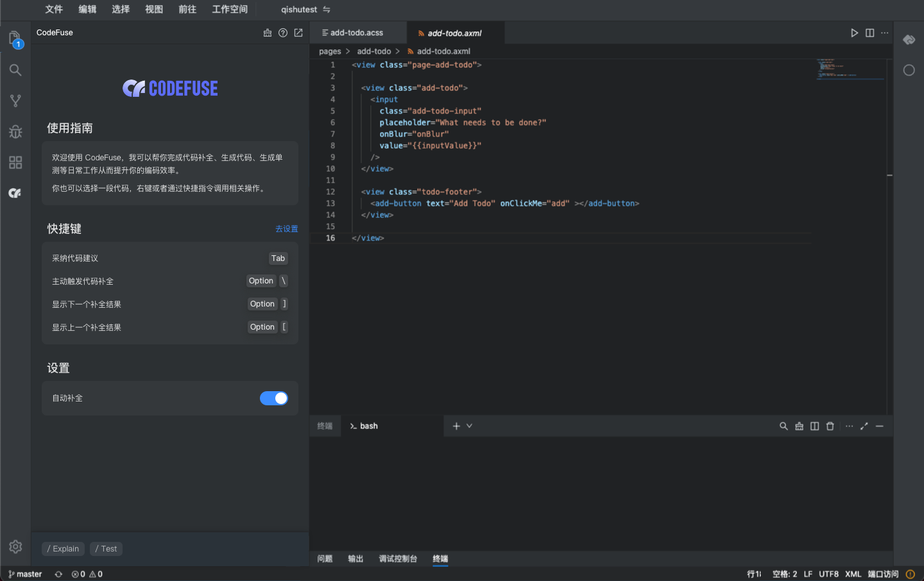Click the 空格: 2 indentation setting

click(x=785, y=574)
